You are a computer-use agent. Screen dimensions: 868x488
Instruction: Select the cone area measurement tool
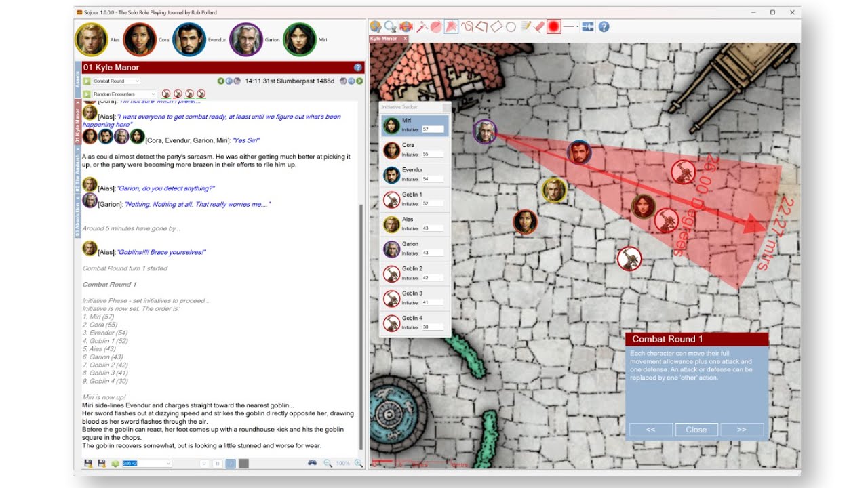[x=451, y=26]
